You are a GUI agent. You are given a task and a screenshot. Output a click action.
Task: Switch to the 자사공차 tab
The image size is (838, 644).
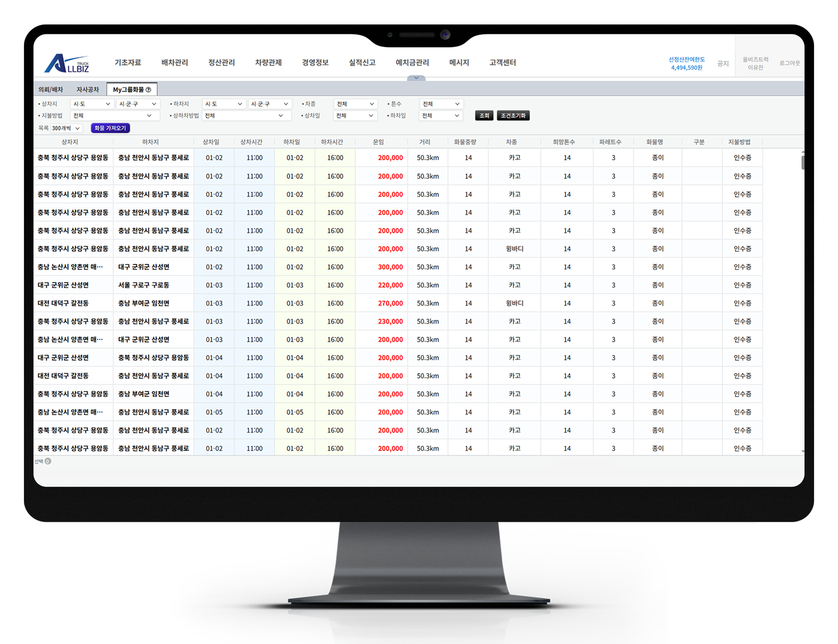pos(88,90)
